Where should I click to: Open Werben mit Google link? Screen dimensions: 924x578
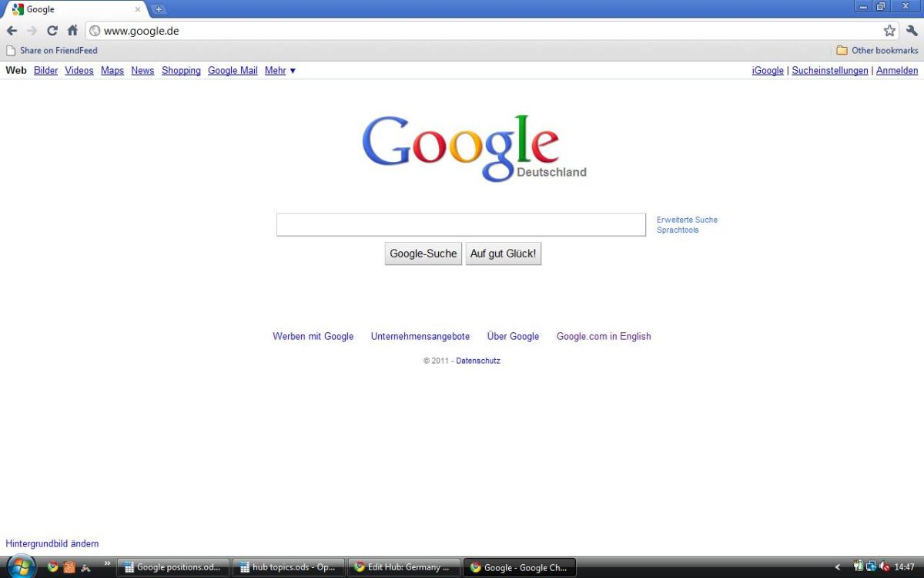tap(313, 336)
